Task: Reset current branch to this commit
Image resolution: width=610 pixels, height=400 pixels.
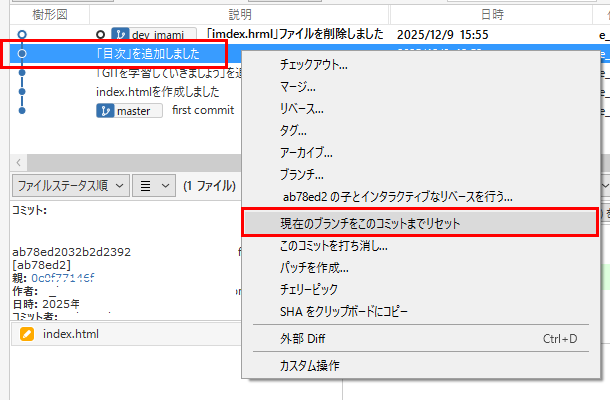Action: tap(370, 224)
